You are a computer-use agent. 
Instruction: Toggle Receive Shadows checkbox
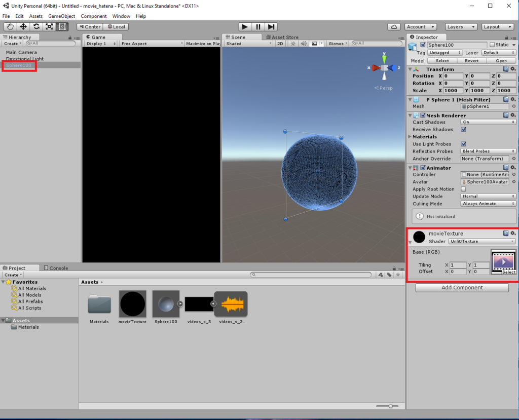pos(463,129)
